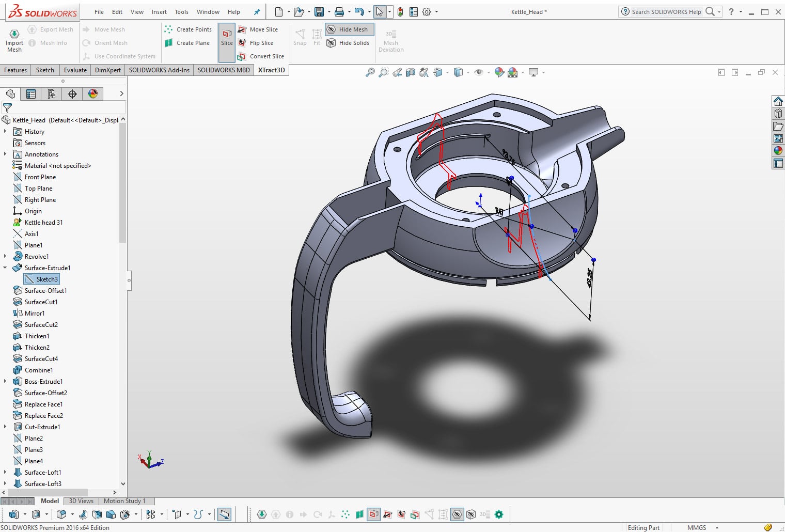Toggle Hide Solids in the ribbon

point(349,43)
